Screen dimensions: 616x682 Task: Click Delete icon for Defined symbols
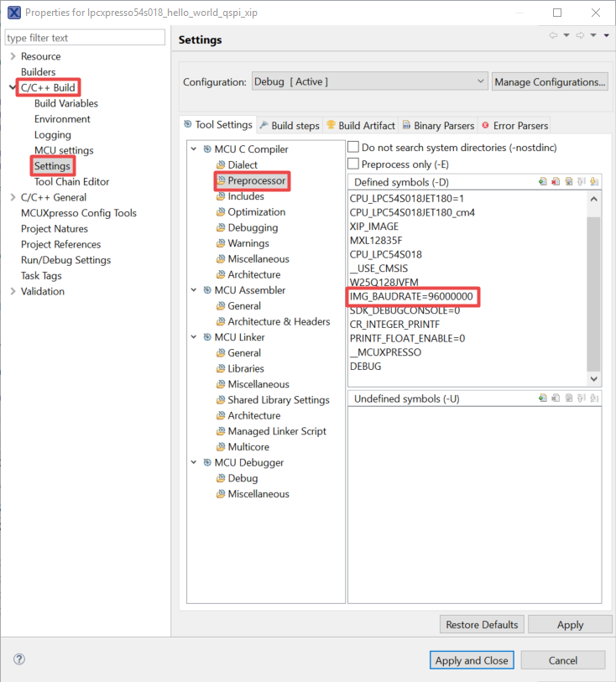pyautogui.click(x=556, y=182)
